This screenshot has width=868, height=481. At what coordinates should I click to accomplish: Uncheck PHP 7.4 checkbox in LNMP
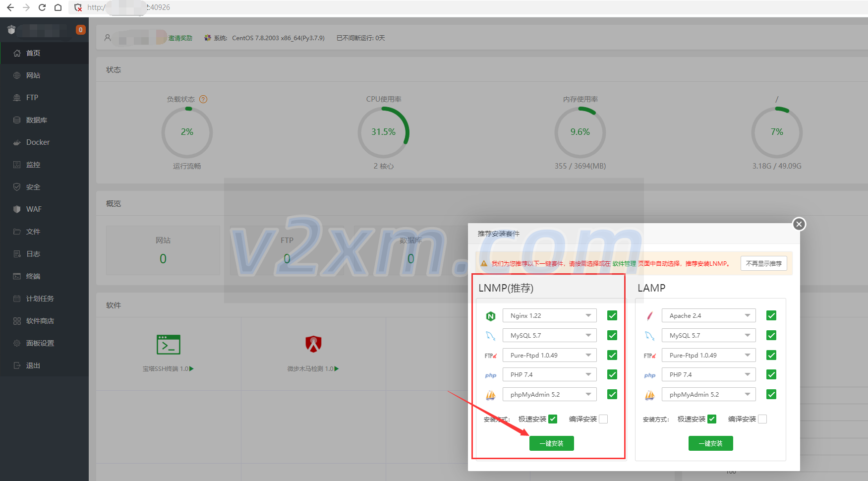(x=612, y=374)
